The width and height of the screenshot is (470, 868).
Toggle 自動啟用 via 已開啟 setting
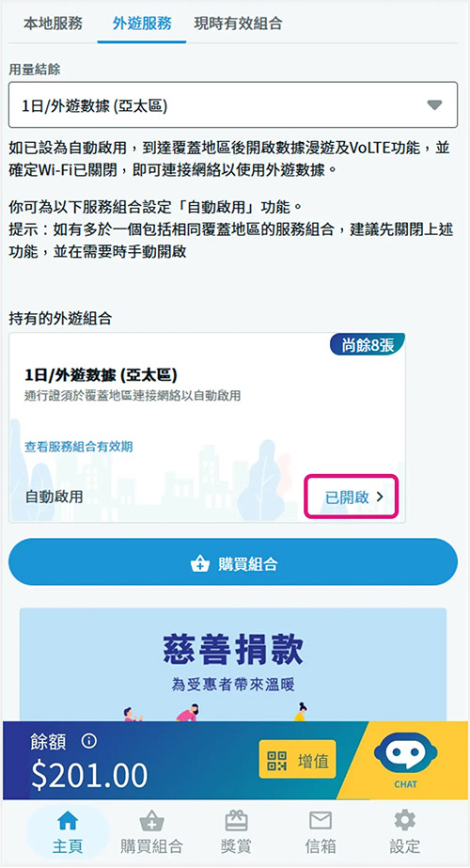(x=351, y=497)
